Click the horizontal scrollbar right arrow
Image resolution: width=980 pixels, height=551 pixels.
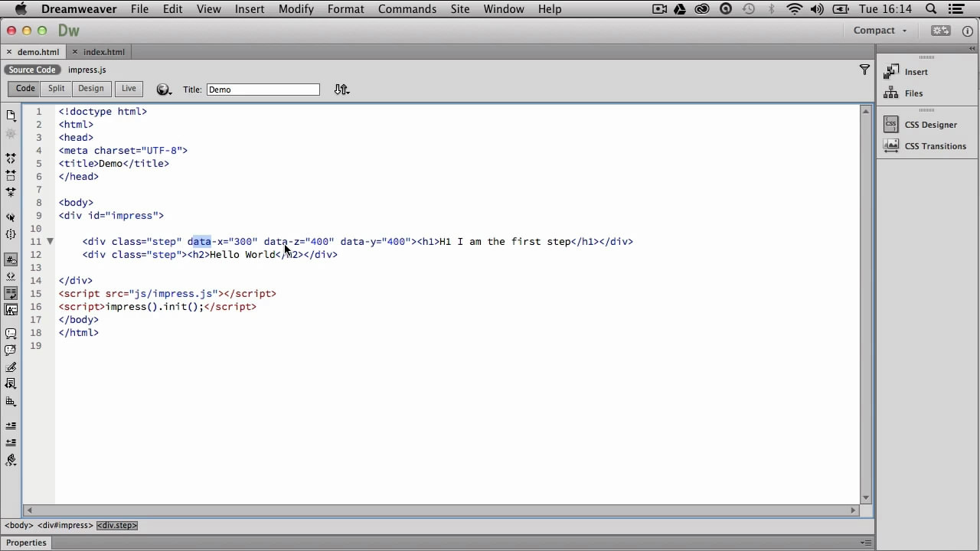pos(854,510)
